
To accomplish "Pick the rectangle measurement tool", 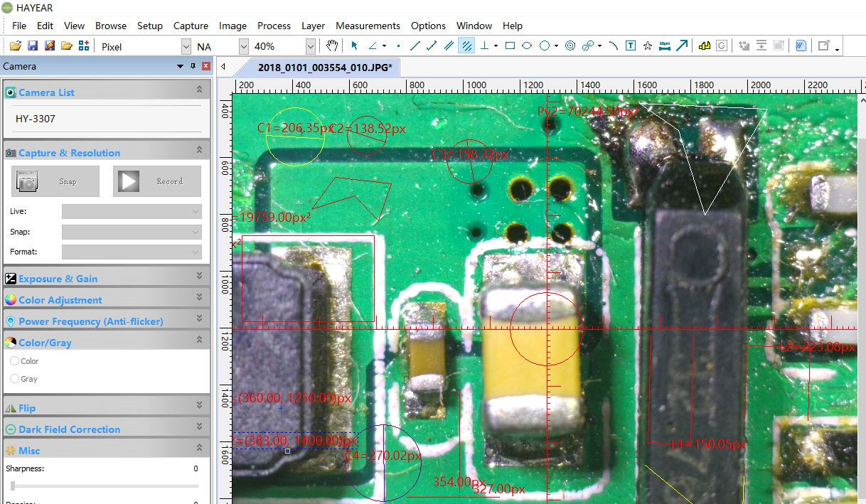I will pyautogui.click(x=510, y=46).
